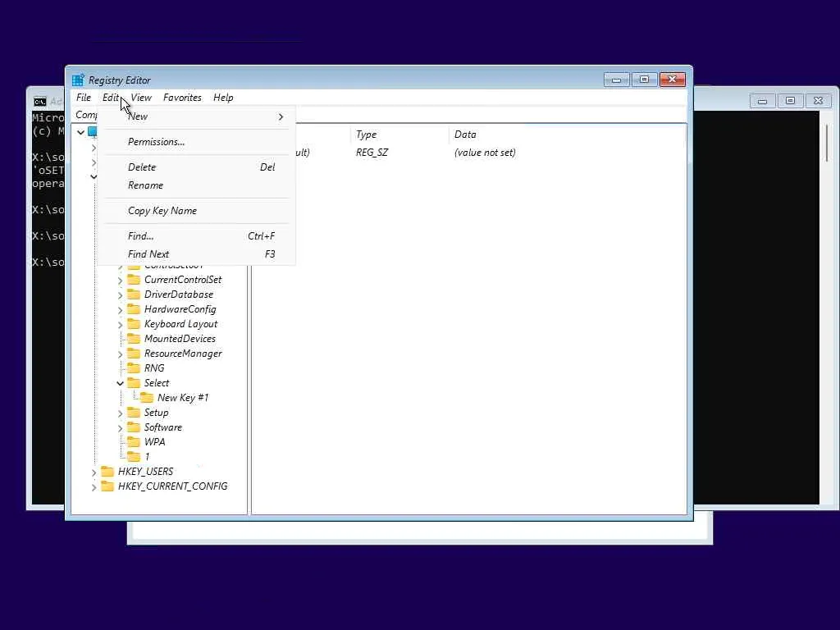
Task: Expand the DriverDatabase key
Action: (120, 295)
